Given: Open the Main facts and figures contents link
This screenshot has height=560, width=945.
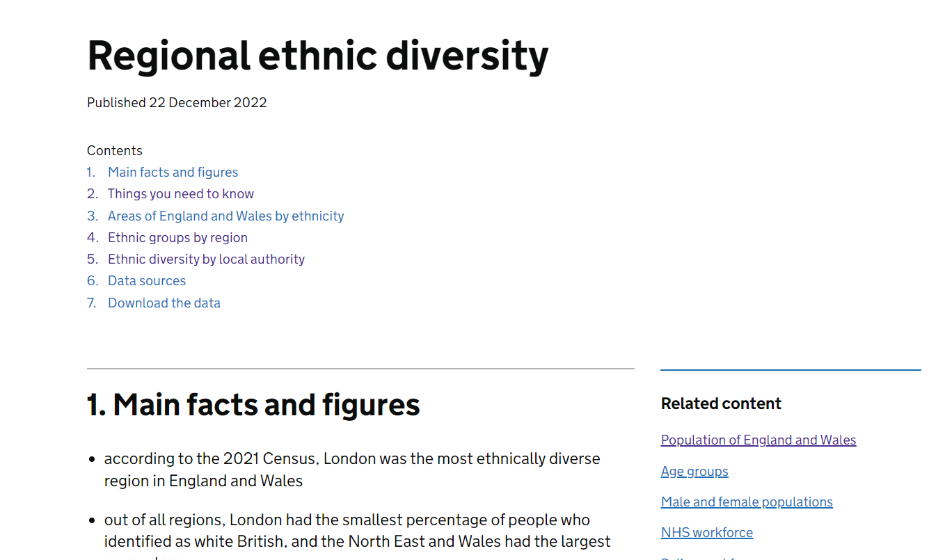Looking at the screenshot, I should (x=173, y=173).
